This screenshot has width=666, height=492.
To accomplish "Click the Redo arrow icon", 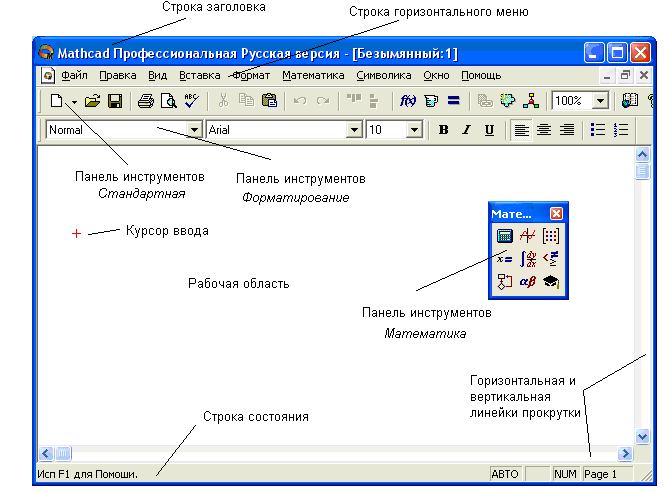I will pos(323,101).
